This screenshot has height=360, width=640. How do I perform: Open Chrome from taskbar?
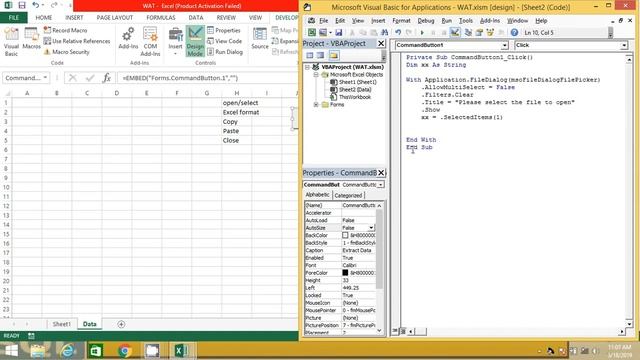point(124,351)
